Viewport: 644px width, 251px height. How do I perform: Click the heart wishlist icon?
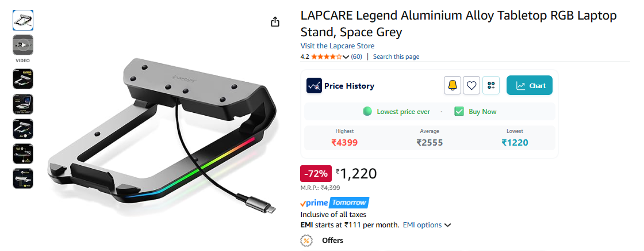coord(471,86)
